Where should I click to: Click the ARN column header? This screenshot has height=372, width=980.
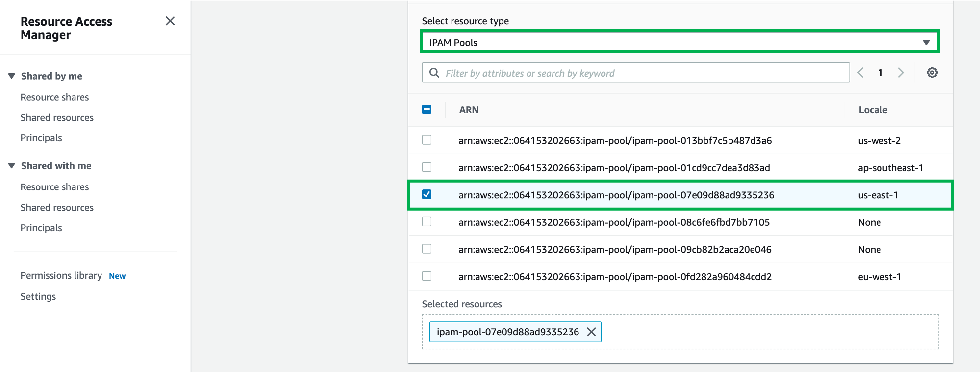coord(469,110)
